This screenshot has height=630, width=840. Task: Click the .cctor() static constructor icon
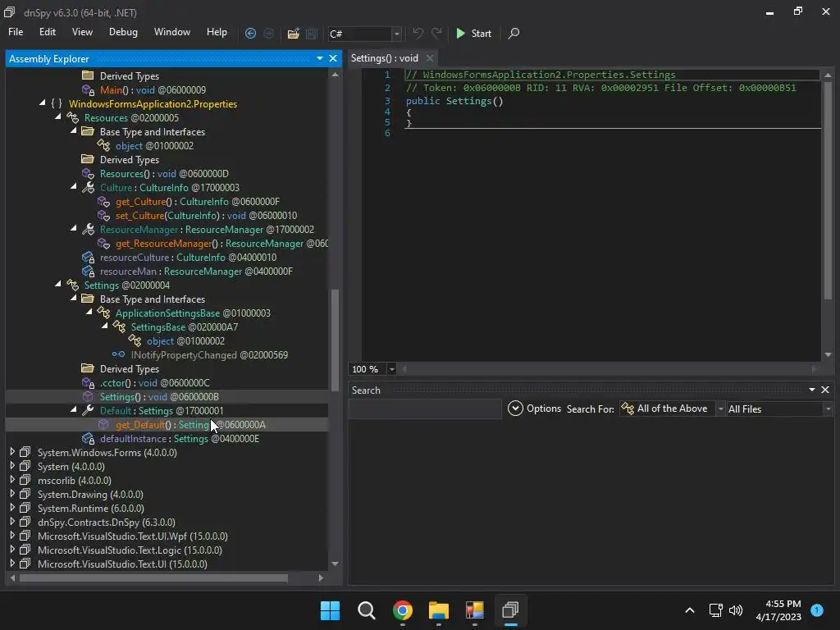pyautogui.click(x=88, y=382)
